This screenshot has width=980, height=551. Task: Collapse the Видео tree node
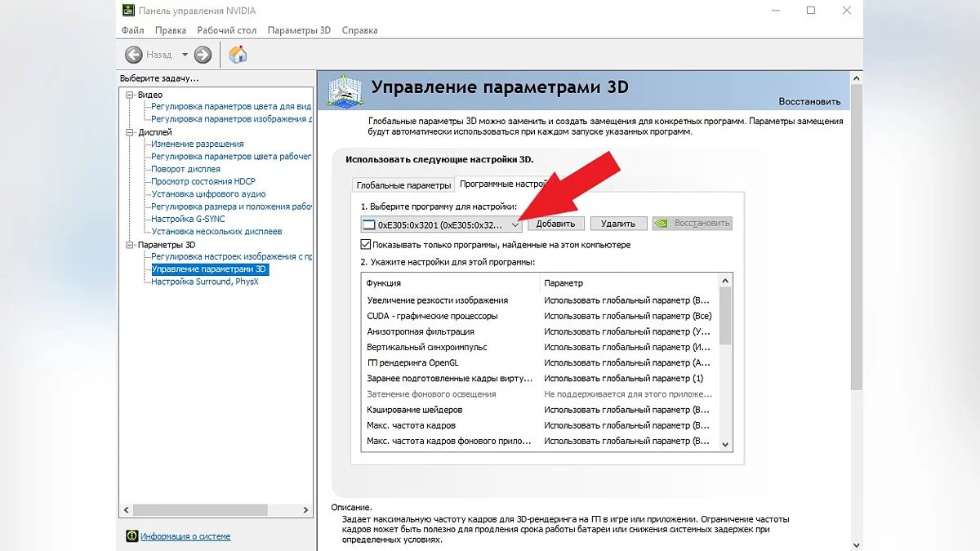129,95
